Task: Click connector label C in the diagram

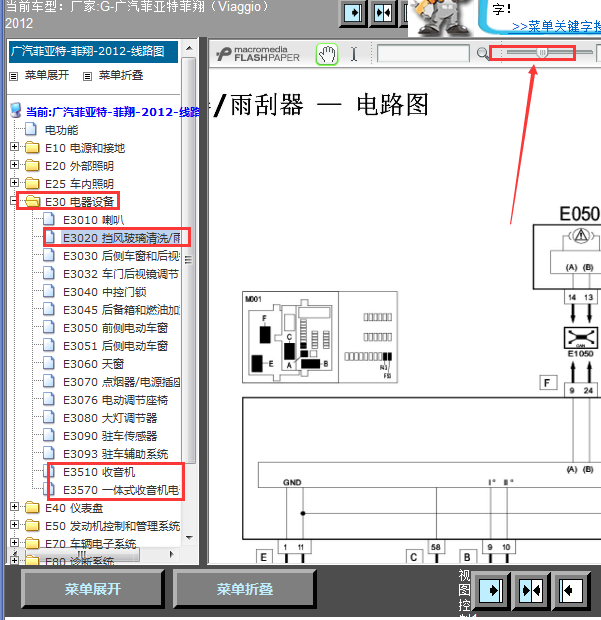Action: tap(414, 557)
